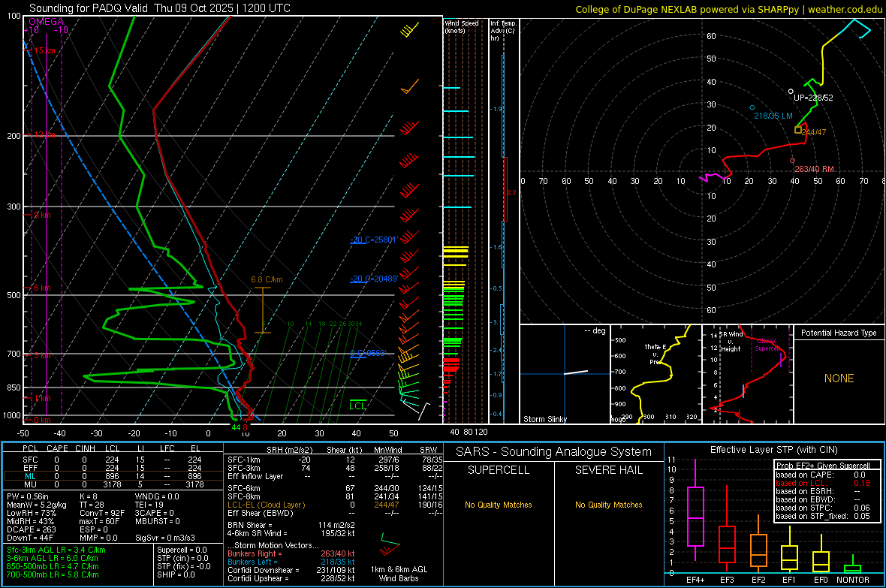Click the SEVERE HAIL column heading

point(608,470)
